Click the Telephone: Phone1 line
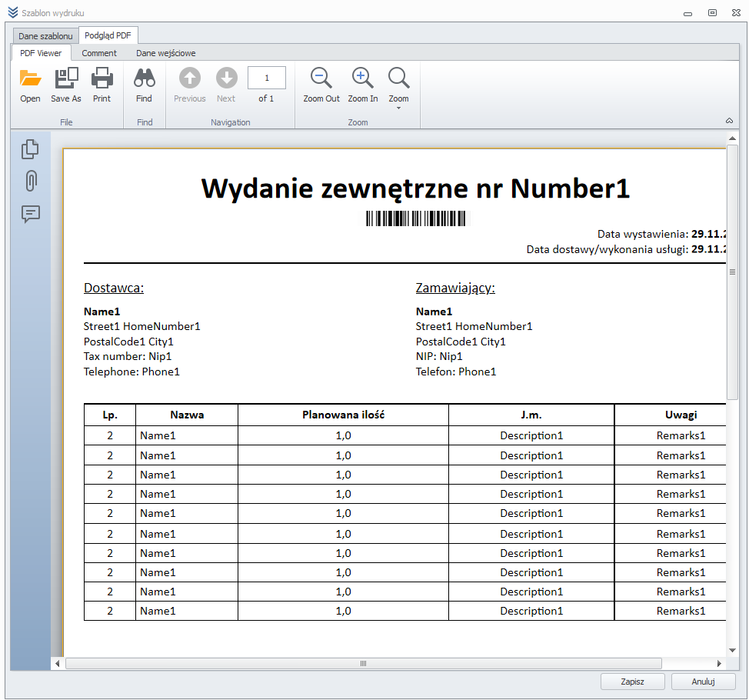 point(131,372)
